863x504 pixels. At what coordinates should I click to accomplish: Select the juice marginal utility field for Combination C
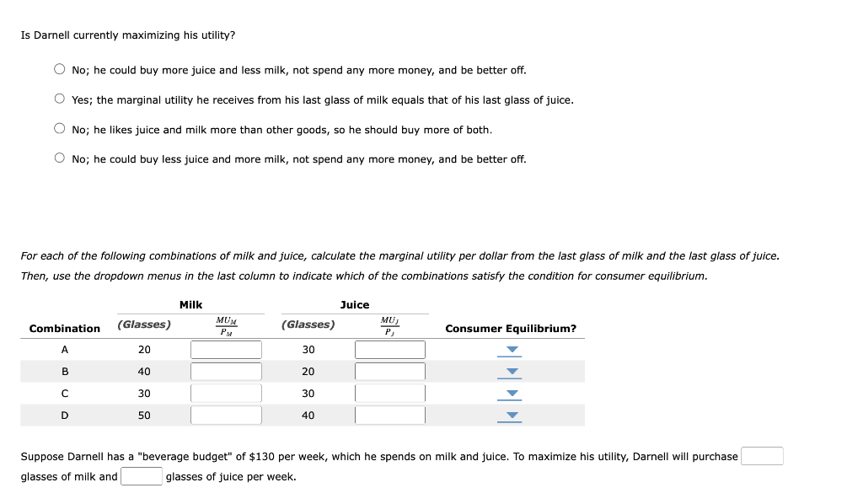pyautogui.click(x=389, y=393)
